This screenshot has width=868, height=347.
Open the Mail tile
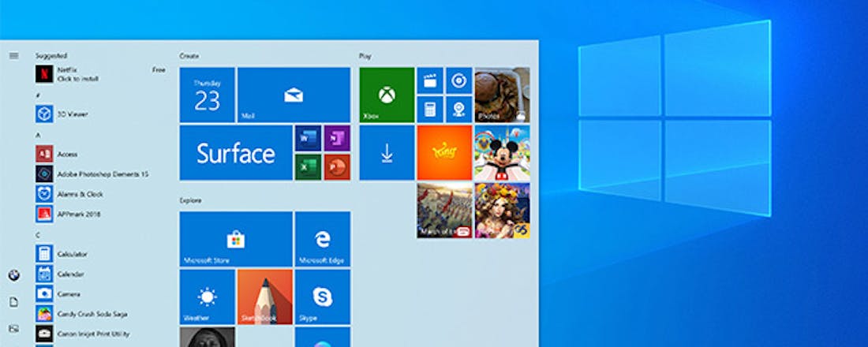pos(294,95)
